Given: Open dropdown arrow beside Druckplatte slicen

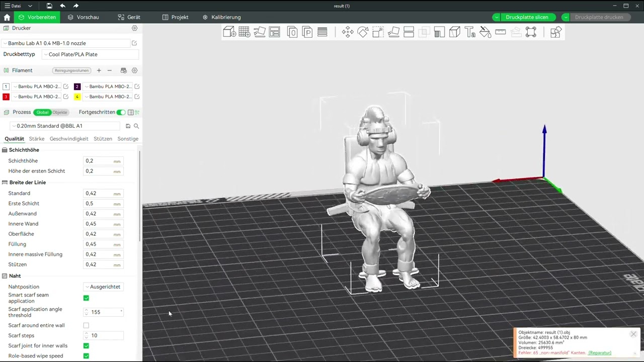Looking at the screenshot, I should pyautogui.click(x=497, y=17).
